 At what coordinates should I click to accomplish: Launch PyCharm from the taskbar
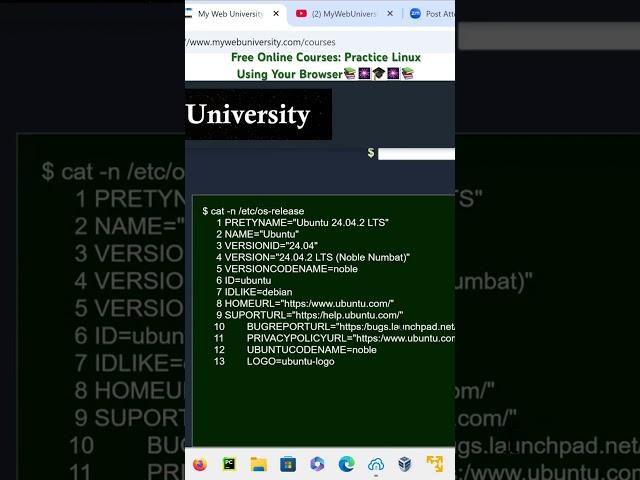tap(229, 464)
